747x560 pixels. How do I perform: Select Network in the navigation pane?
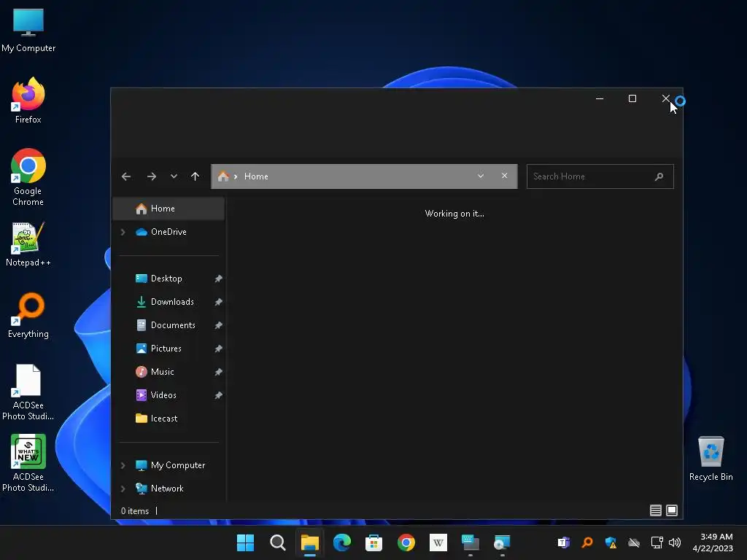pos(169,489)
